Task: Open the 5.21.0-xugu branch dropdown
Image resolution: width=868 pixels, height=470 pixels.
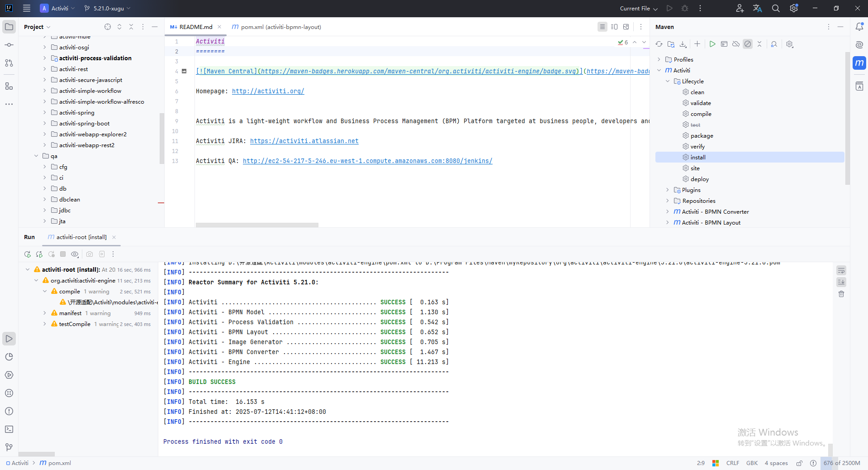Action: [107, 9]
